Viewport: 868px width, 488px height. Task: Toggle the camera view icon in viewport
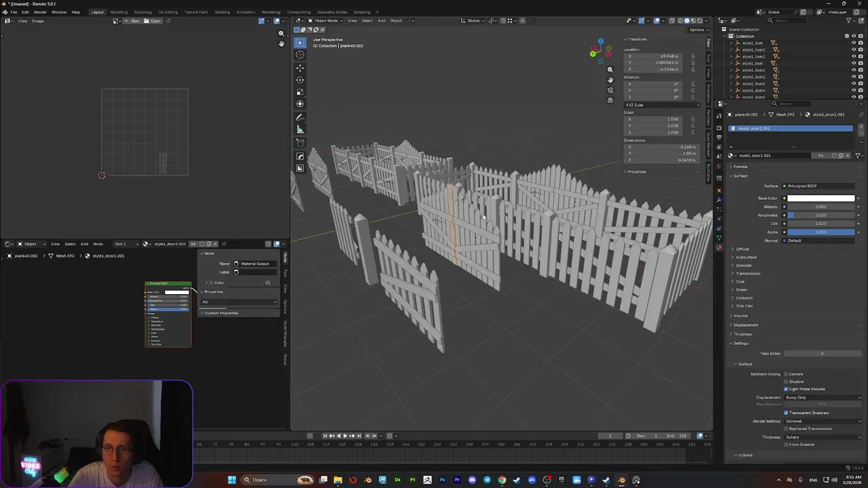[x=610, y=90]
